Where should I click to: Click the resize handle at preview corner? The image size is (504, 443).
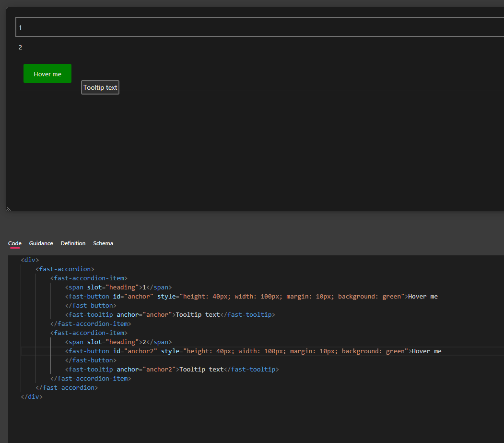(8, 208)
